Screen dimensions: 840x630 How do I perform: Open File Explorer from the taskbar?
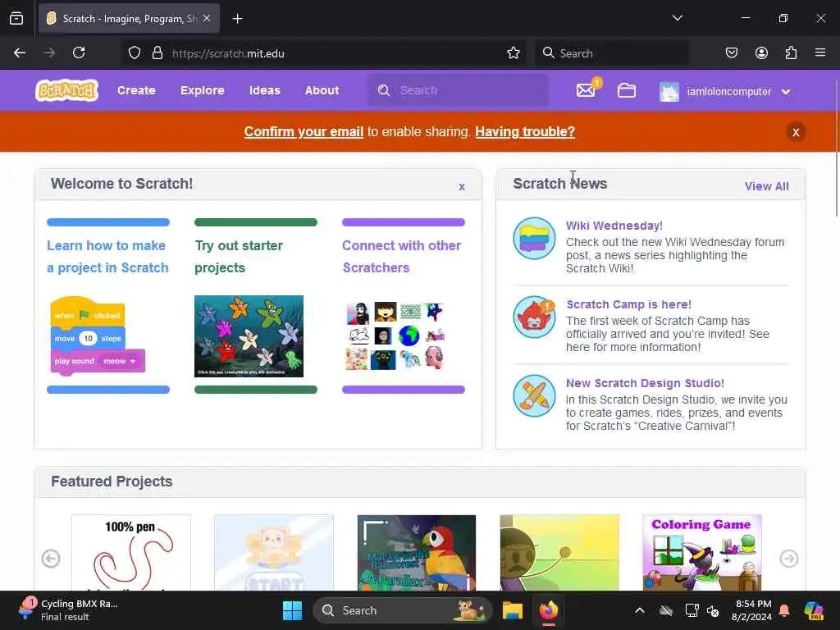pyautogui.click(x=512, y=610)
